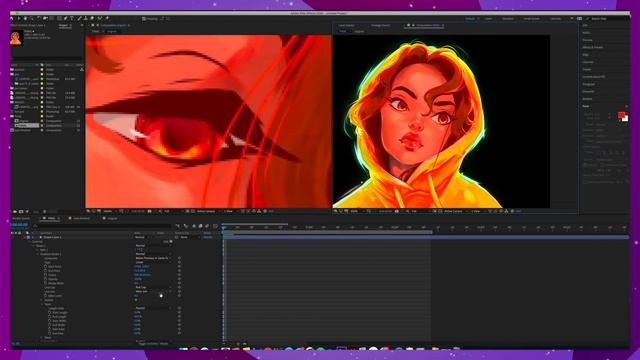This screenshot has height=360, width=640.
Task: Select the Pen tool
Action: [x=65, y=18]
